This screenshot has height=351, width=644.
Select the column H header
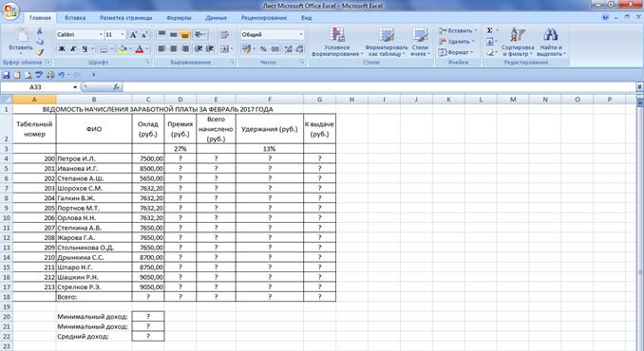pyautogui.click(x=352, y=100)
